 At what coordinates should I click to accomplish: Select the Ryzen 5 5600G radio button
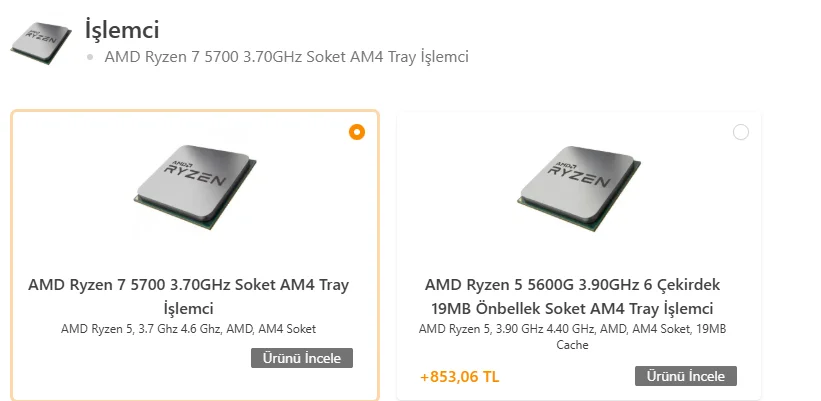[741, 132]
